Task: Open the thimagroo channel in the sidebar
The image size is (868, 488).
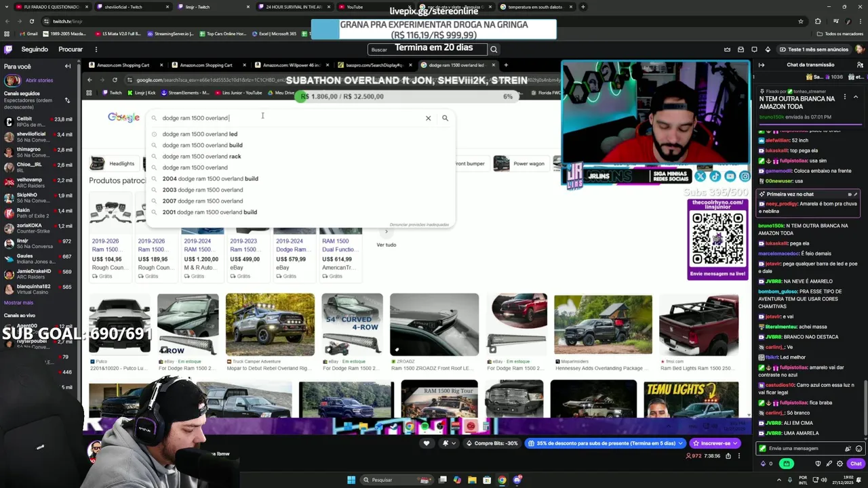Action: (38, 152)
